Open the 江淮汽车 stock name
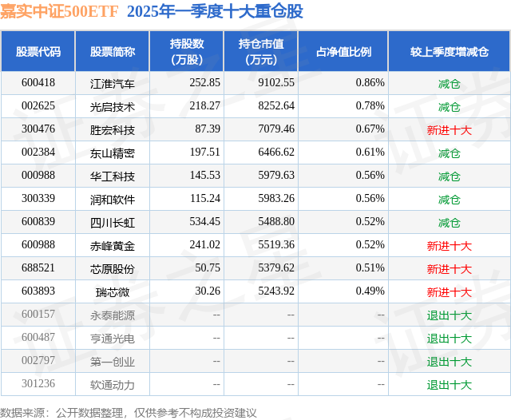 [113, 84]
